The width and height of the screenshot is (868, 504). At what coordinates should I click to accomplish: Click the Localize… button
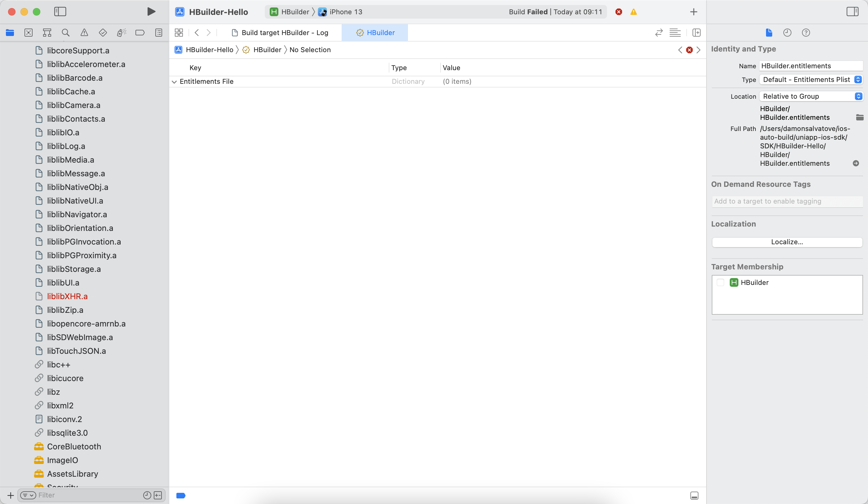coord(787,242)
